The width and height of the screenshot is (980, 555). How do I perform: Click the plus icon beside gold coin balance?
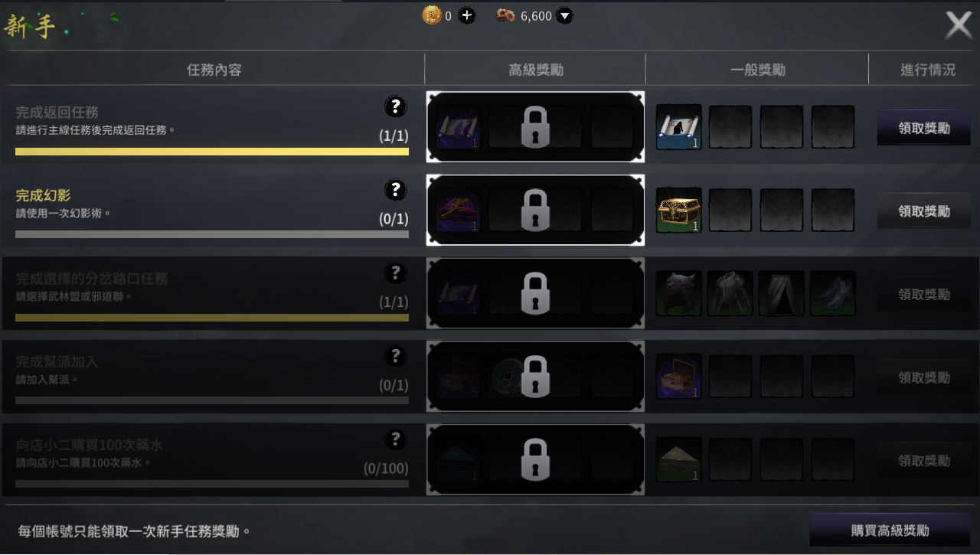[467, 15]
